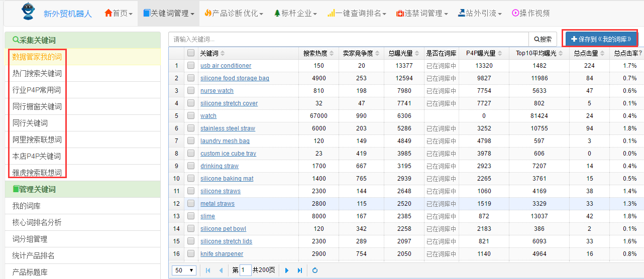644x279 pixels.
Task: Check the box for silicone food storage bag
Action: [191, 78]
